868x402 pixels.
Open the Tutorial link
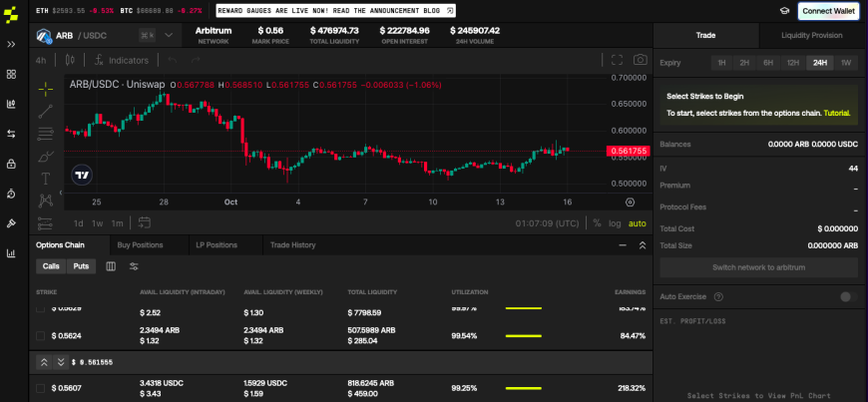click(837, 113)
